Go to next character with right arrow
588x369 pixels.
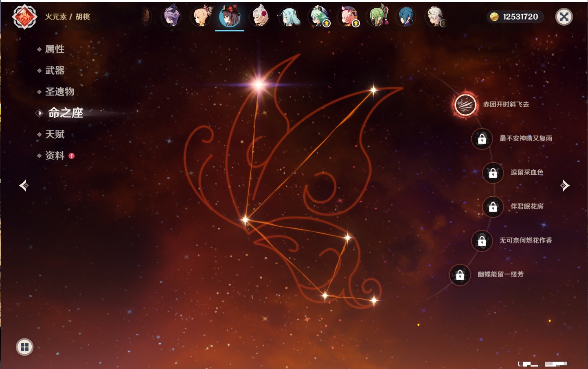click(x=565, y=186)
